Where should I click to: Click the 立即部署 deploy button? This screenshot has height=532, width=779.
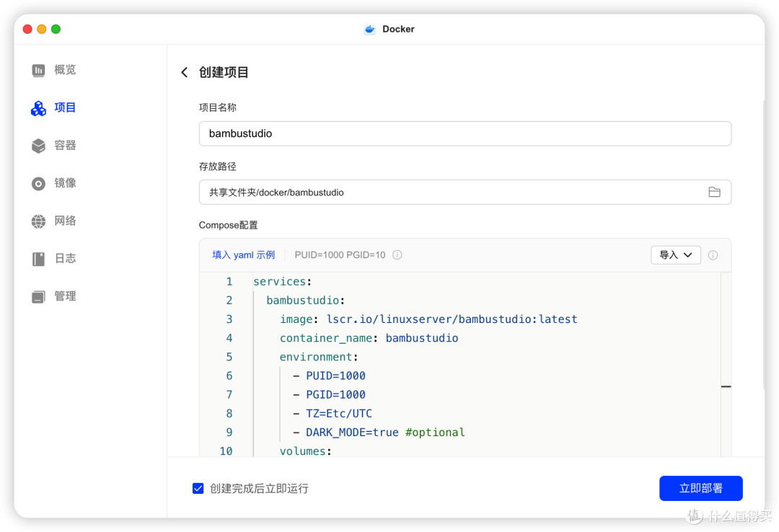pos(700,488)
